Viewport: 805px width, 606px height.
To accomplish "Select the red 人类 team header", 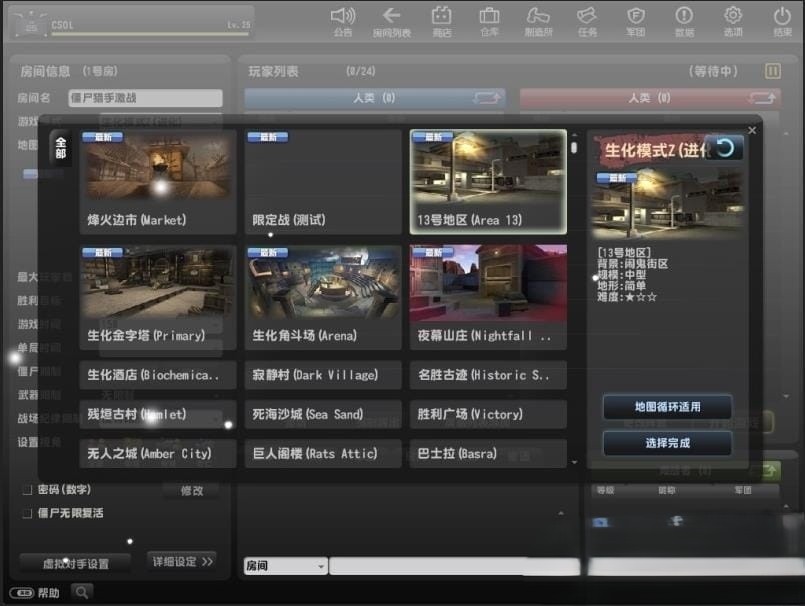I will [650, 98].
